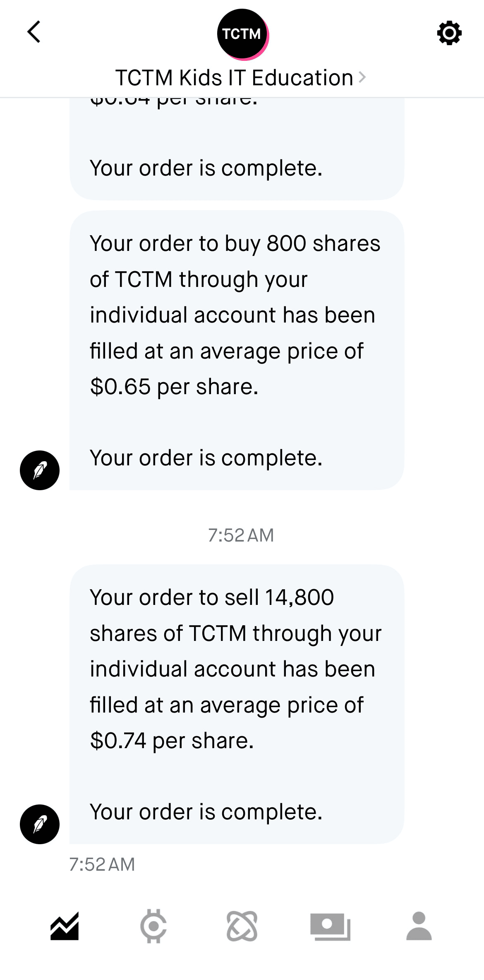The height and width of the screenshot is (980, 484).
Task: Tap the centered 7:52 AM timestamp
Action: [241, 535]
